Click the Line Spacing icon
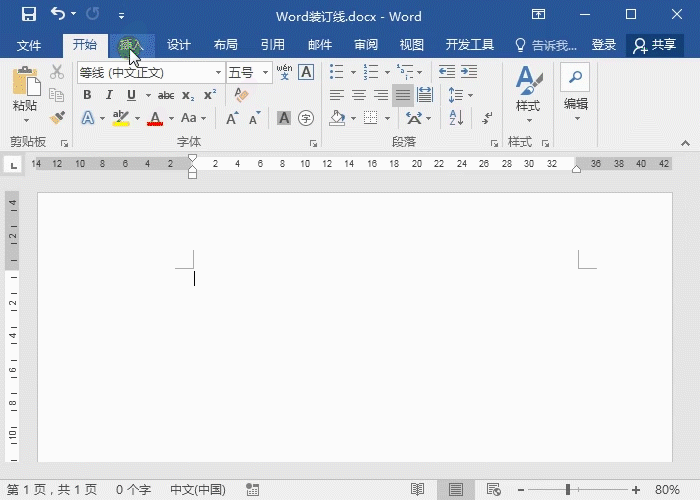The height and width of the screenshot is (500, 700). click(x=455, y=95)
